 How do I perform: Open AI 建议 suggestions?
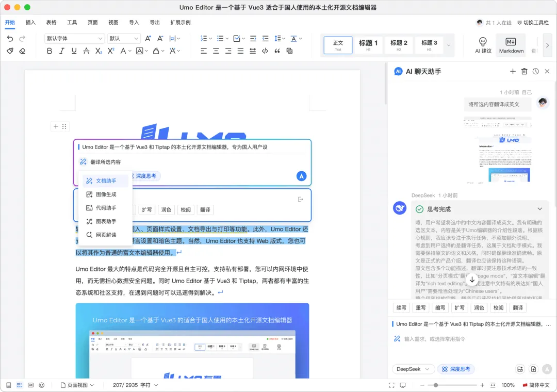pos(483,45)
